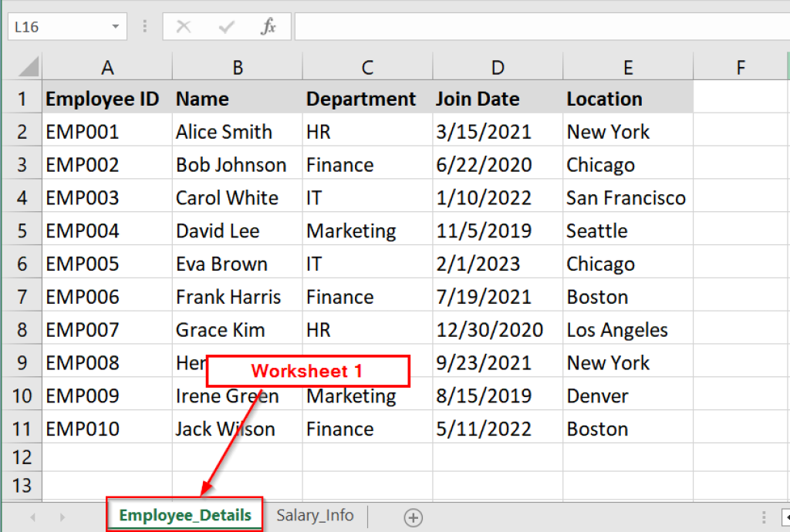Screen dimensions: 790x532
Task: Select the cell containing Alice Smith
Action: (236, 131)
